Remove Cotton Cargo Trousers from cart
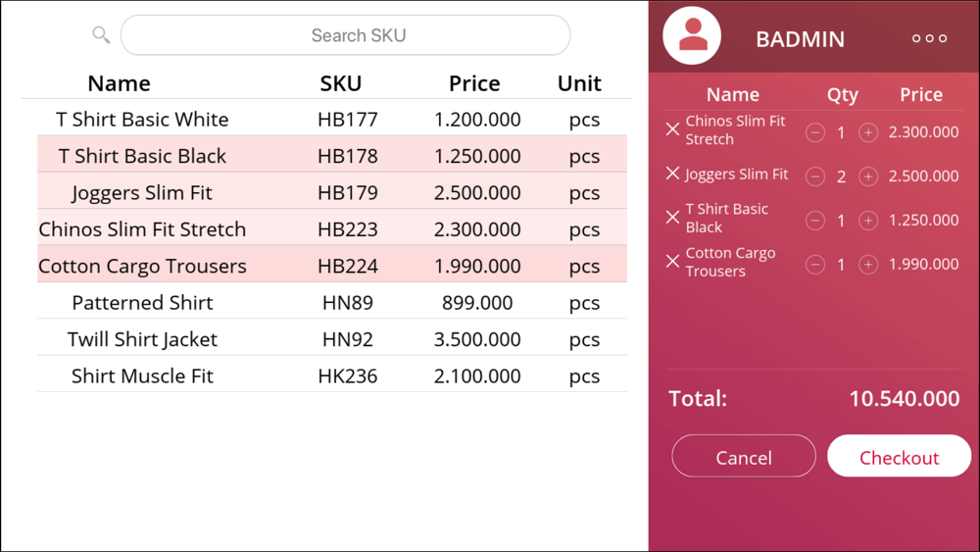Screen dimensions: 980x552 click(672, 262)
